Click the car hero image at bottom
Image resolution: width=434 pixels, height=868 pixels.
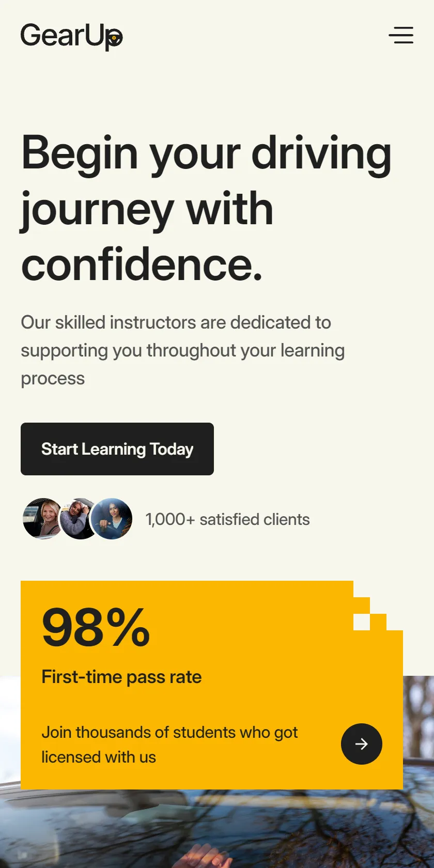click(217, 829)
